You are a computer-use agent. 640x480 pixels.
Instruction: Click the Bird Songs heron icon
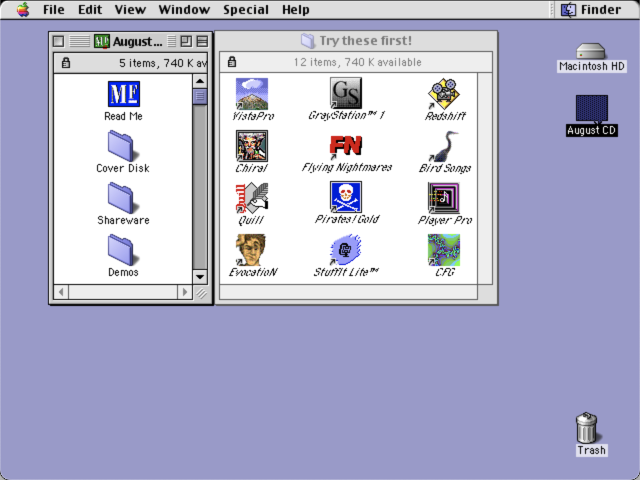444,146
